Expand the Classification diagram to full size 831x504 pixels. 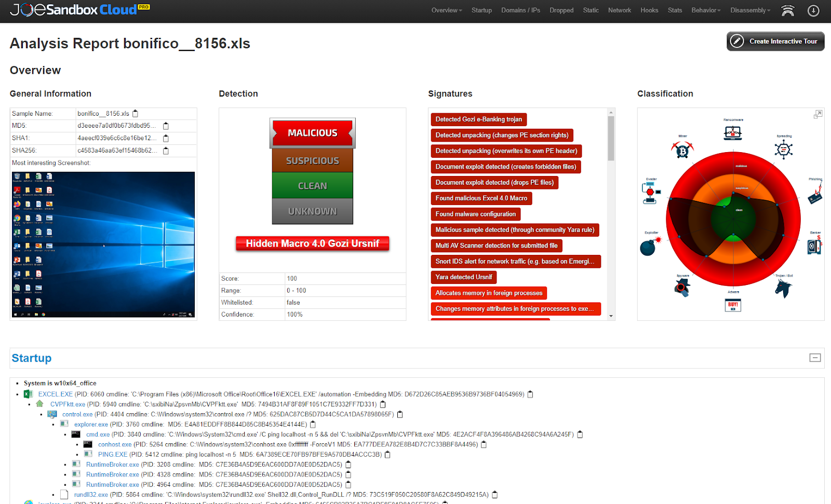(818, 114)
